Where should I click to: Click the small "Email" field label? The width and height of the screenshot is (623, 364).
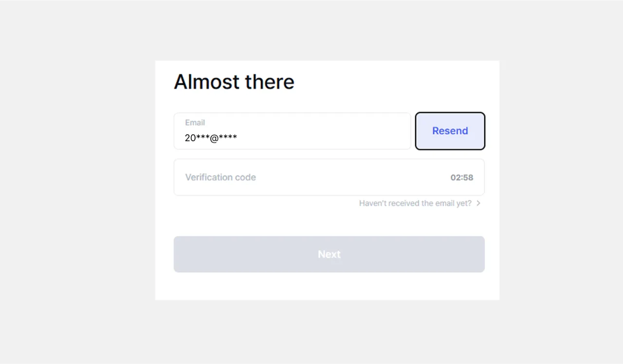click(x=195, y=123)
